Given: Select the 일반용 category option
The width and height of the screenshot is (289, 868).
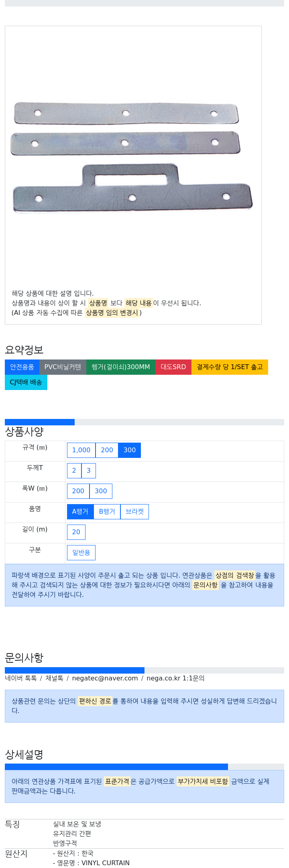Looking at the screenshot, I should tap(81, 553).
